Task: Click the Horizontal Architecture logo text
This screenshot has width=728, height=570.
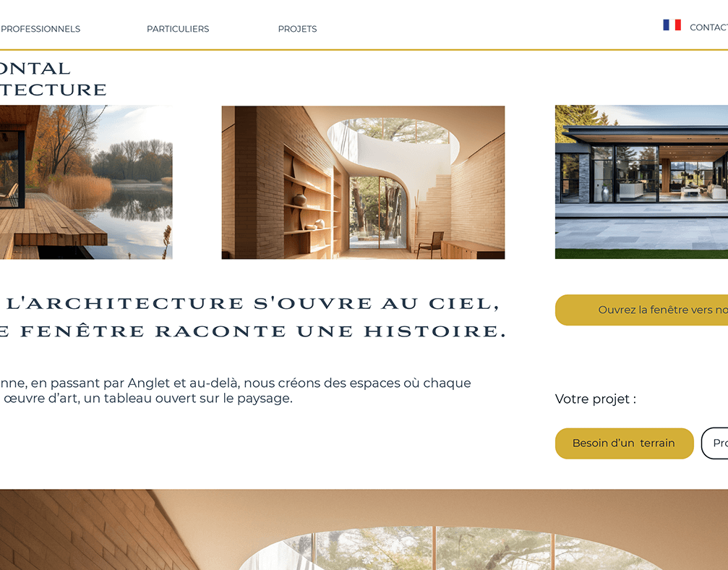Action: coord(53,79)
